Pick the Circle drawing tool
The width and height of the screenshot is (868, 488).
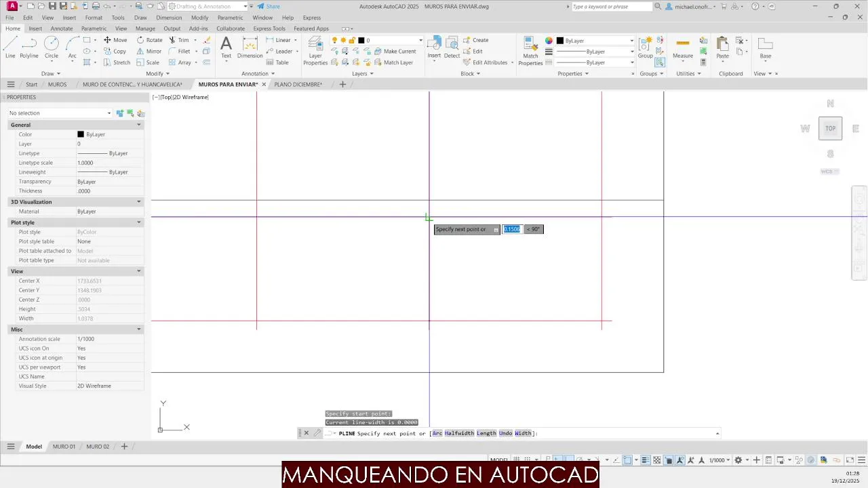(52, 47)
